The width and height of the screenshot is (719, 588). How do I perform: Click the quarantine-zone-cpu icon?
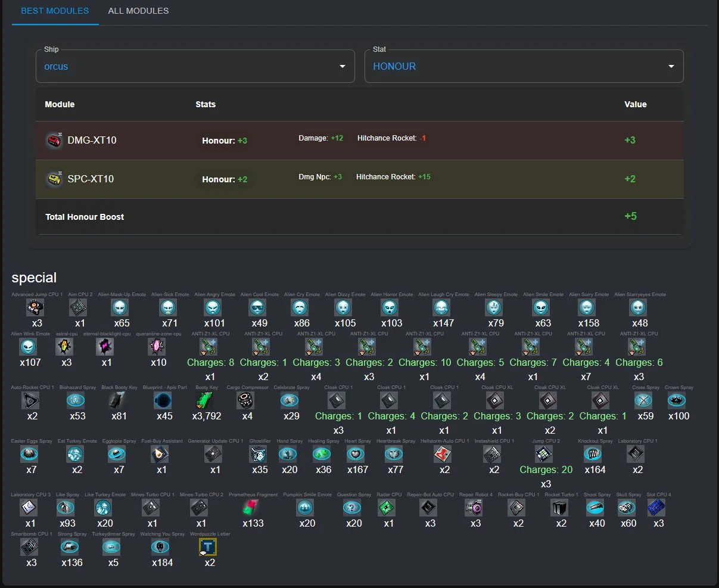tap(157, 347)
